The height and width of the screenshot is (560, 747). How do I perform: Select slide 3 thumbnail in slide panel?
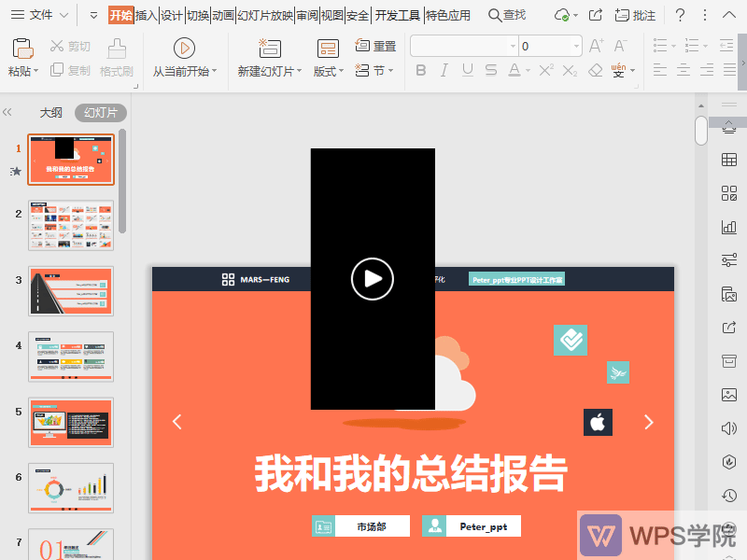71,290
